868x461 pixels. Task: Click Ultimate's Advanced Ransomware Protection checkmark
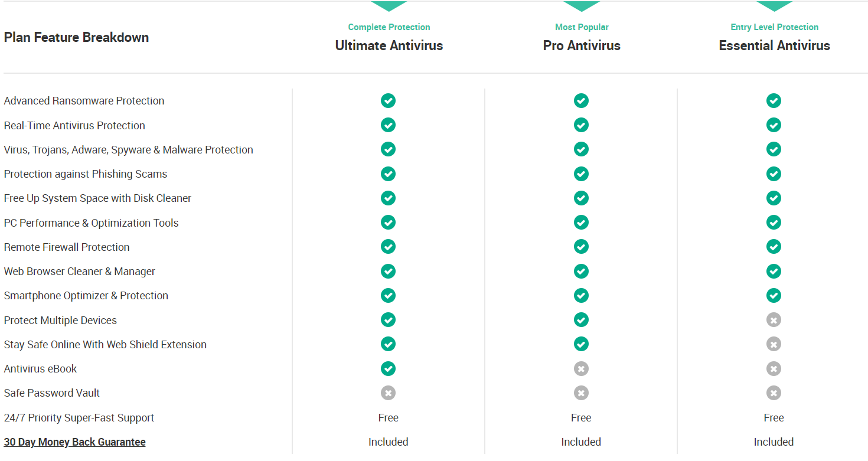[x=388, y=101]
